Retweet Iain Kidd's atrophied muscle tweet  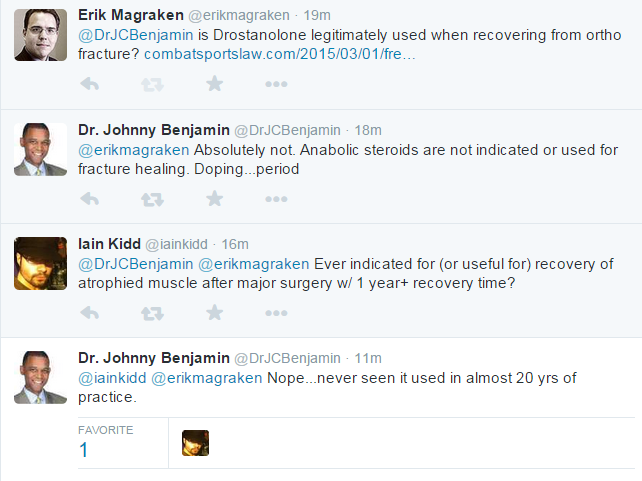(152, 313)
